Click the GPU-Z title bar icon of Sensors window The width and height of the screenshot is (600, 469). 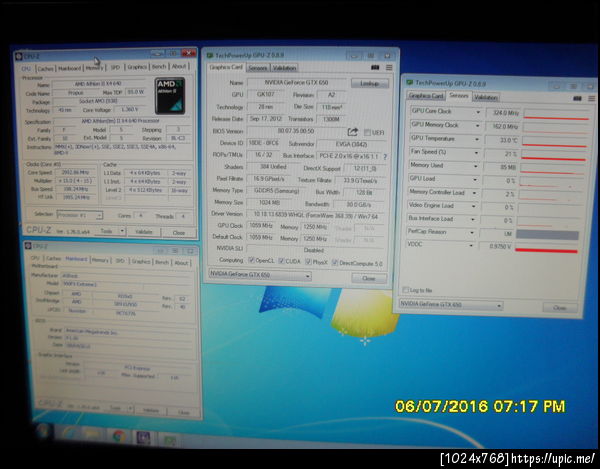pos(409,83)
